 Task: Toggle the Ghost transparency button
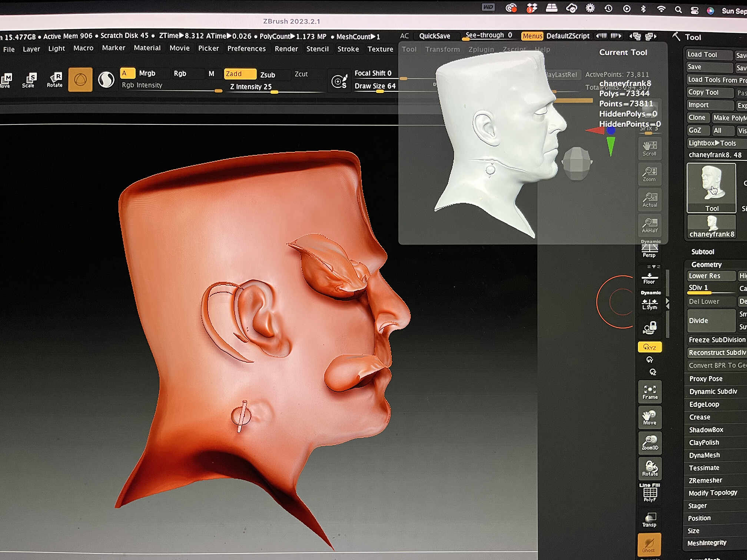click(x=649, y=544)
